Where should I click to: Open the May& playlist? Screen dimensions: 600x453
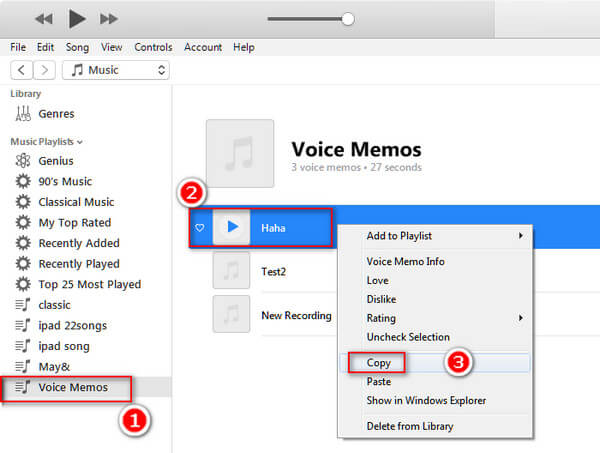pyautogui.click(x=54, y=367)
